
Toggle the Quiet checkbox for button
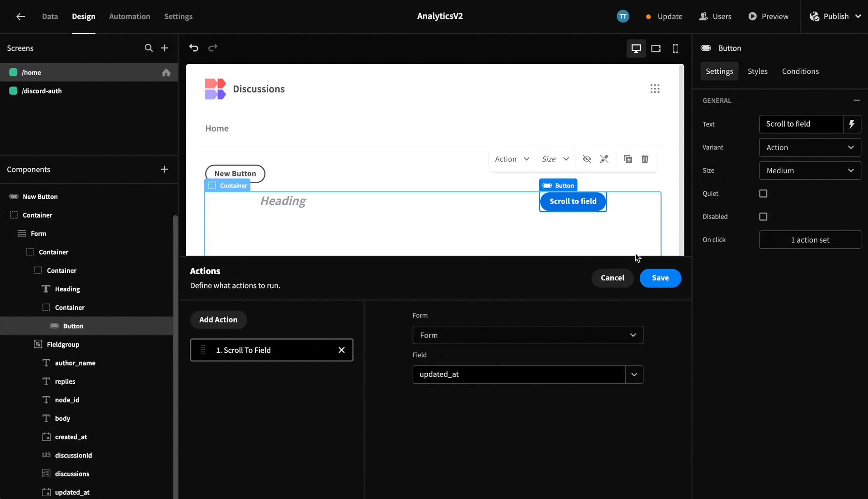coord(763,193)
